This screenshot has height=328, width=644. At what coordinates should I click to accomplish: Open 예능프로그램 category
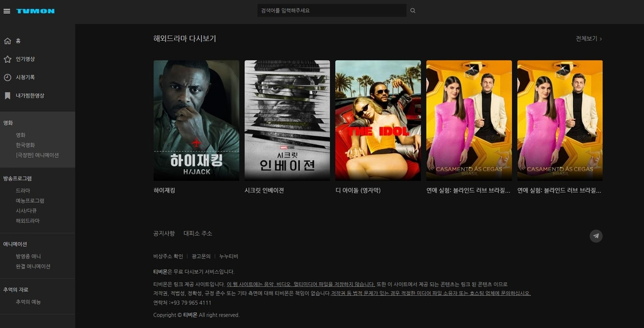tap(30, 200)
